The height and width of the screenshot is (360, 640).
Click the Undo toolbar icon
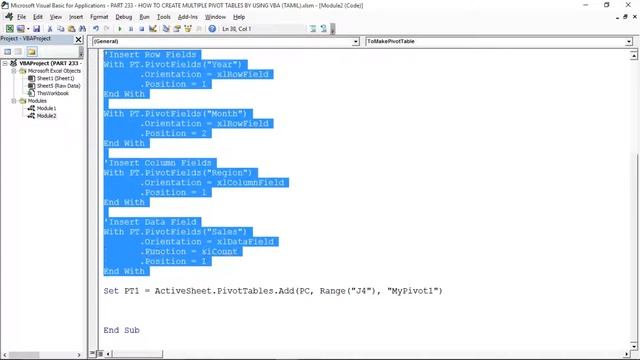pyautogui.click(x=96, y=29)
